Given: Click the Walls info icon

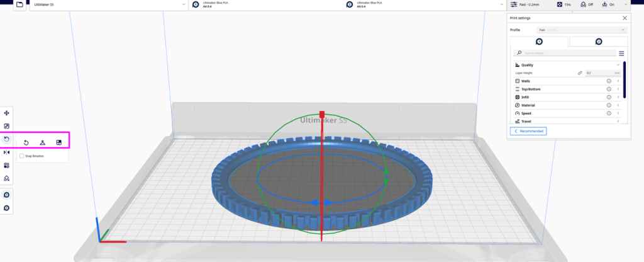Looking at the screenshot, I should [609, 81].
